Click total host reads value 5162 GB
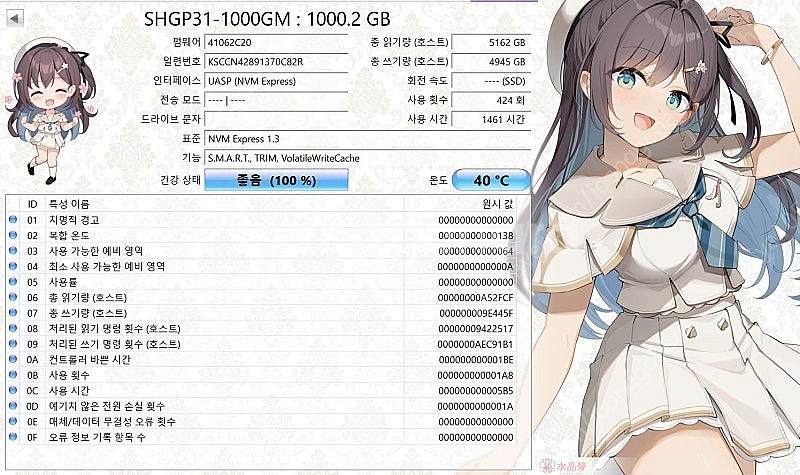800x475 pixels. click(x=491, y=43)
